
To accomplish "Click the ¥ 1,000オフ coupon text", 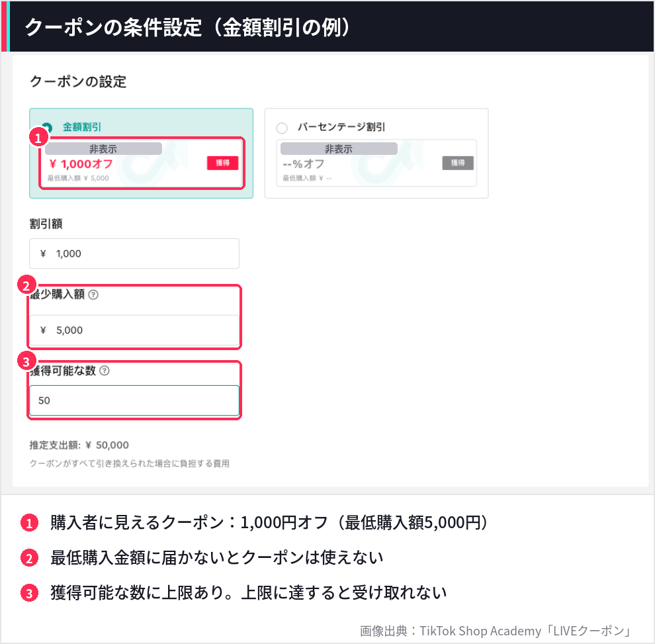I will pos(81,164).
